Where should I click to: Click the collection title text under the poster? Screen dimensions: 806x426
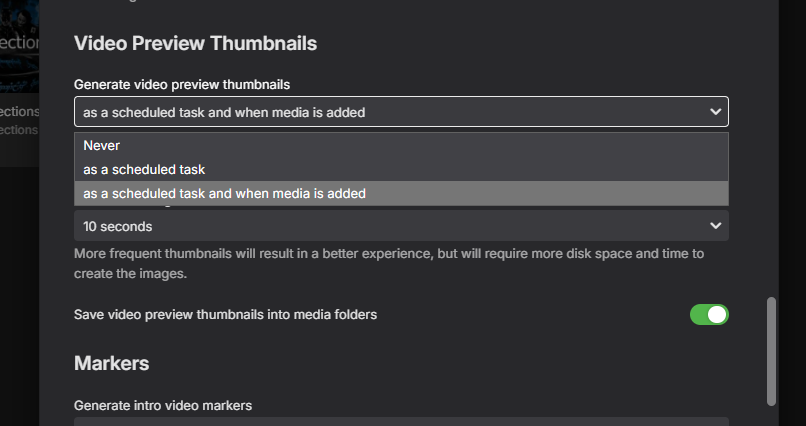pyautogui.click(x=19, y=111)
